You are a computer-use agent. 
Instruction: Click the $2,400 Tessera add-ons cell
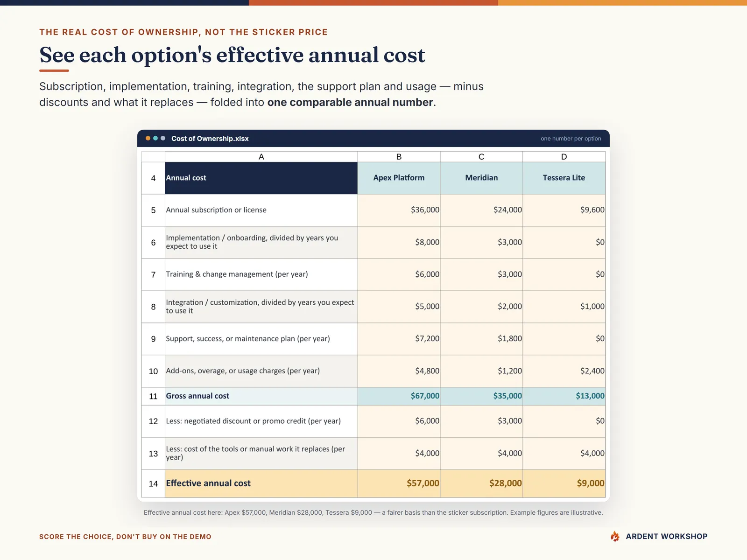click(564, 371)
